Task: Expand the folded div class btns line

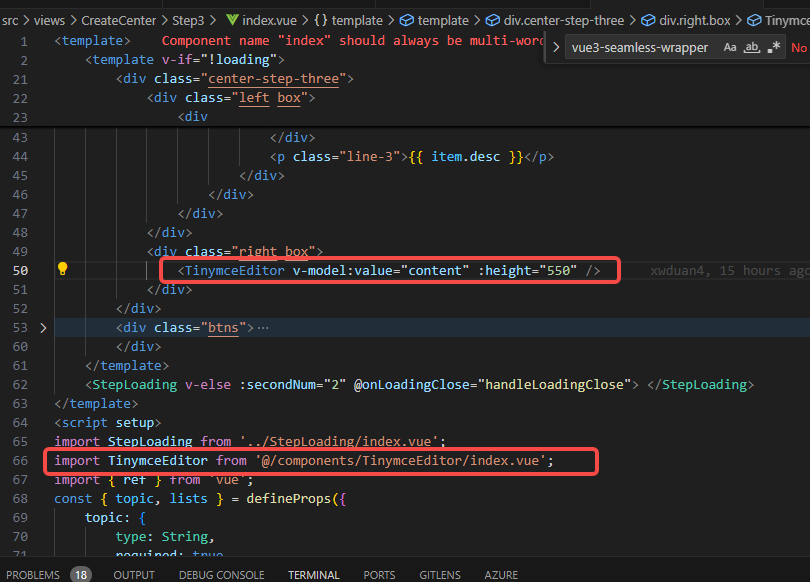Action: (43, 328)
